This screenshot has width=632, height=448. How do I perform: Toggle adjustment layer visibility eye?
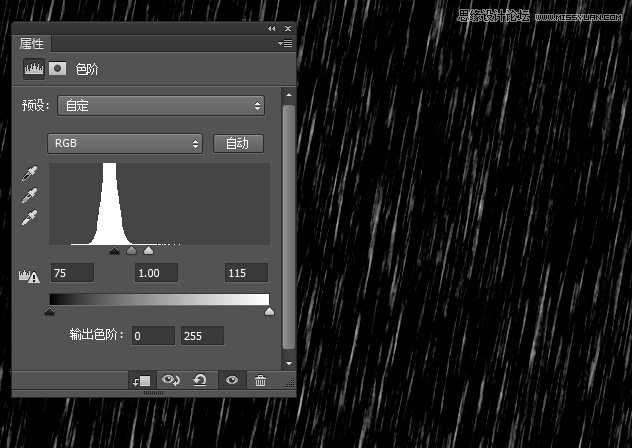tap(232, 380)
